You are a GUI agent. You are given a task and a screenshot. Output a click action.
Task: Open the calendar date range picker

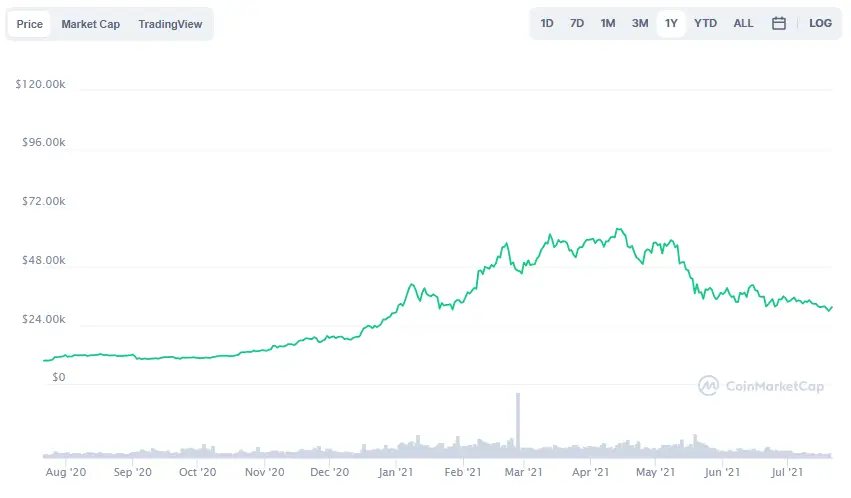(x=779, y=23)
